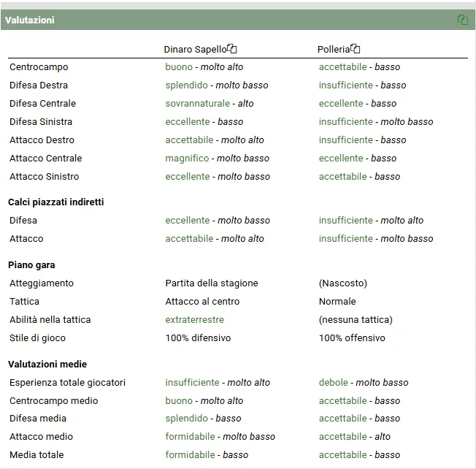Click 'magnifico' rating for Attacco Centrale
The height and width of the screenshot is (469, 476).
(x=187, y=159)
